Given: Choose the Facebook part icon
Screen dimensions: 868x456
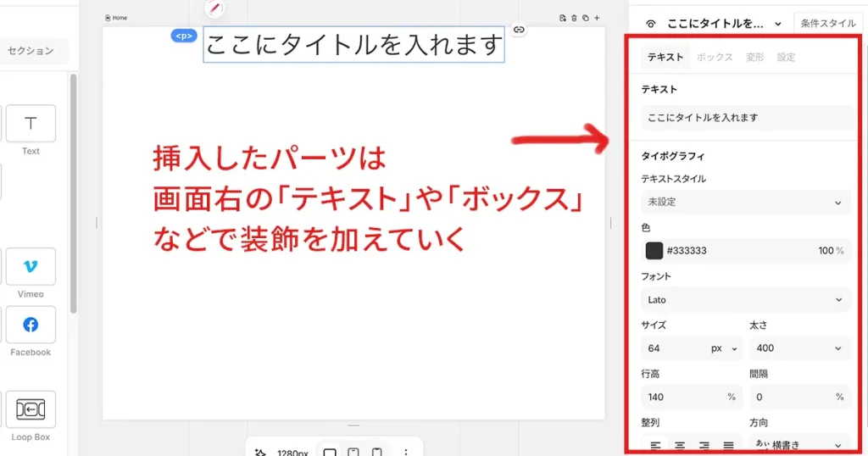Looking at the screenshot, I should (x=31, y=325).
